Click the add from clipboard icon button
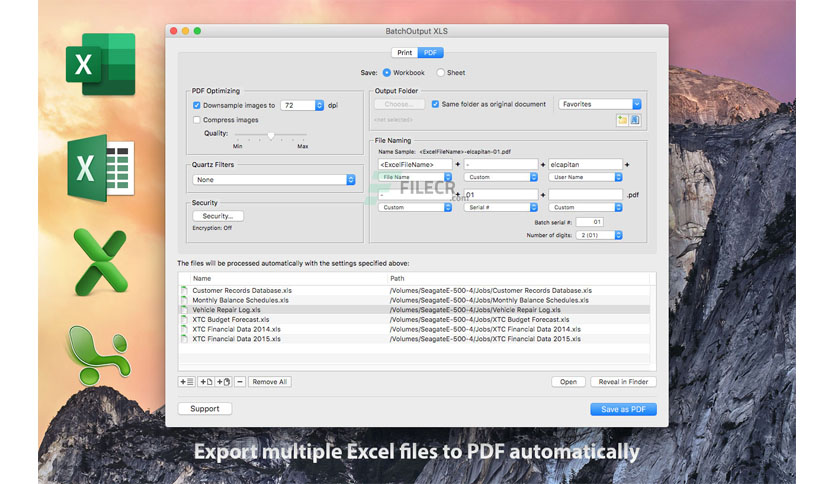 223,382
